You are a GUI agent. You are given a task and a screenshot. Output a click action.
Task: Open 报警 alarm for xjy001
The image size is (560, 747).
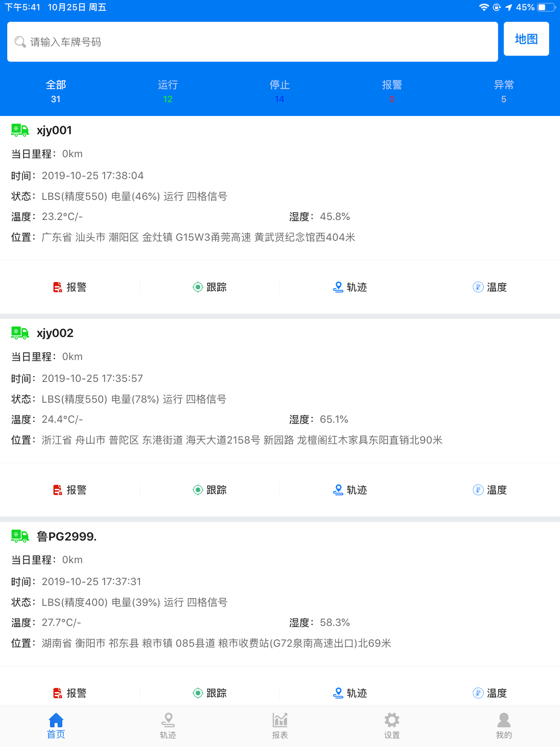69,287
